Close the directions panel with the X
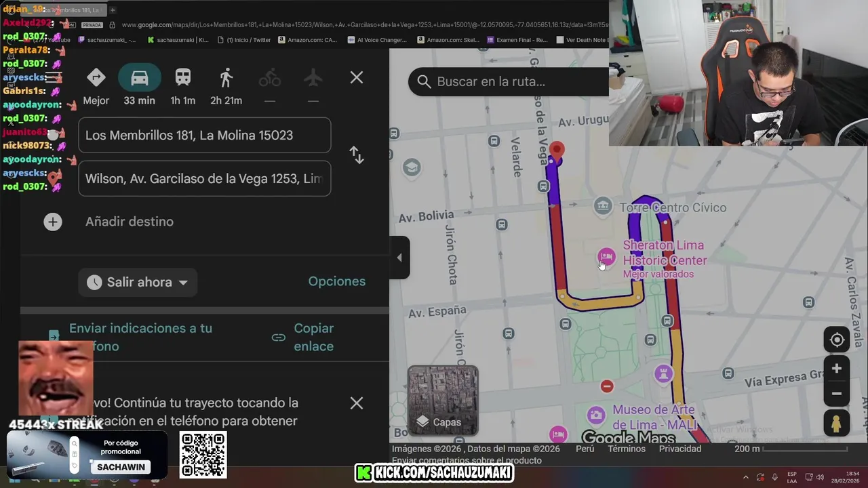This screenshot has height=488, width=868. 357,77
